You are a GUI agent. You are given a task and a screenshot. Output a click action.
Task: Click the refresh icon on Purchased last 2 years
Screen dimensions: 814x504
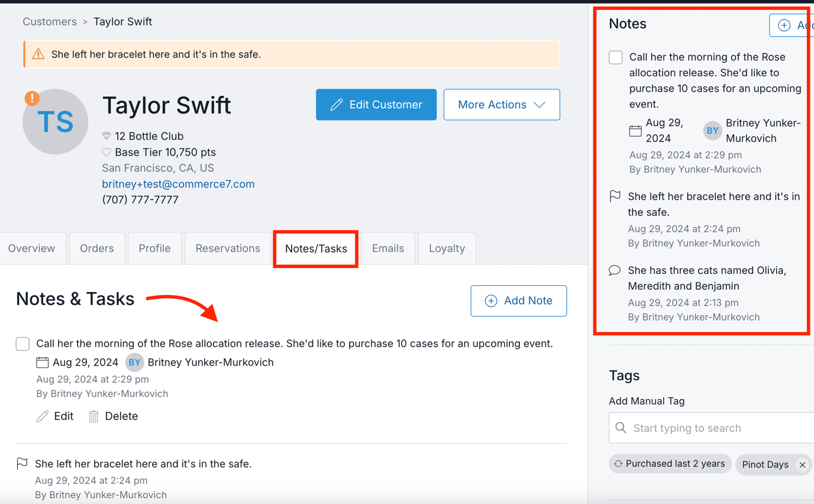[x=618, y=464]
